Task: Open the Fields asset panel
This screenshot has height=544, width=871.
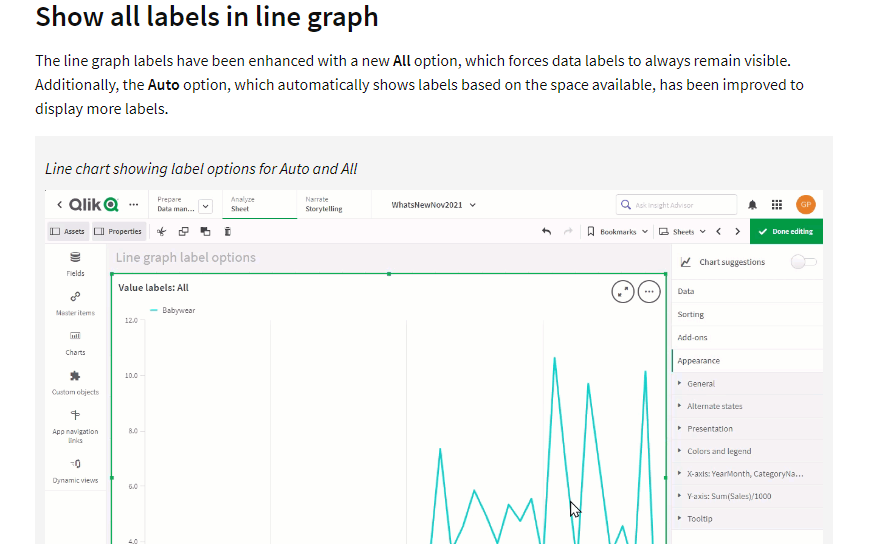Action: pos(75,264)
